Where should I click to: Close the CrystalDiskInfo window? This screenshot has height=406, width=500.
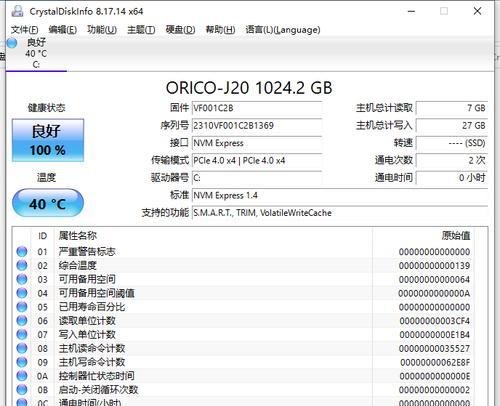pyautogui.click(x=477, y=11)
